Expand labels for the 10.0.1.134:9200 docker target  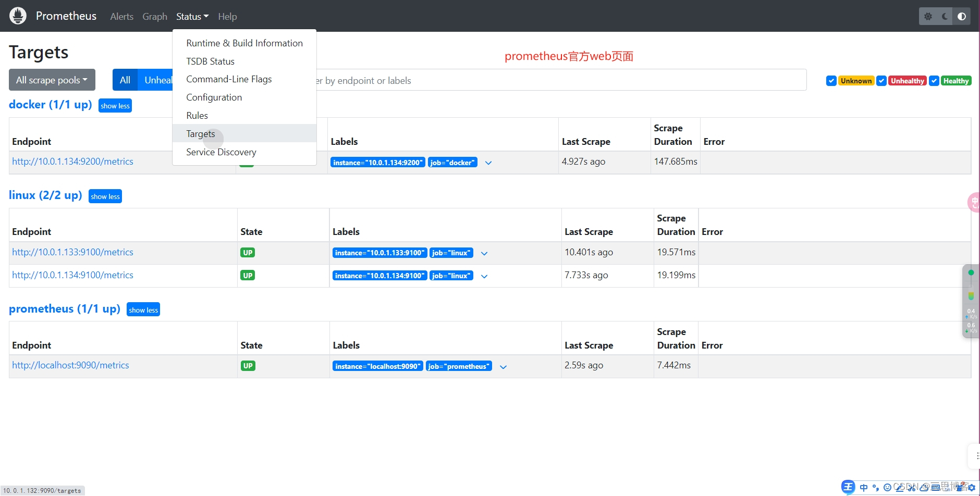coord(488,163)
